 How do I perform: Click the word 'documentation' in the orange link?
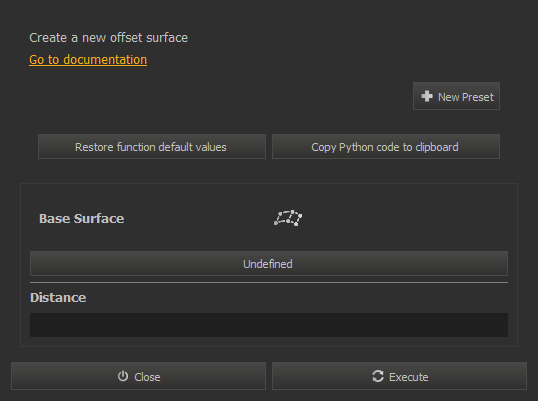[x=105, y=60]
